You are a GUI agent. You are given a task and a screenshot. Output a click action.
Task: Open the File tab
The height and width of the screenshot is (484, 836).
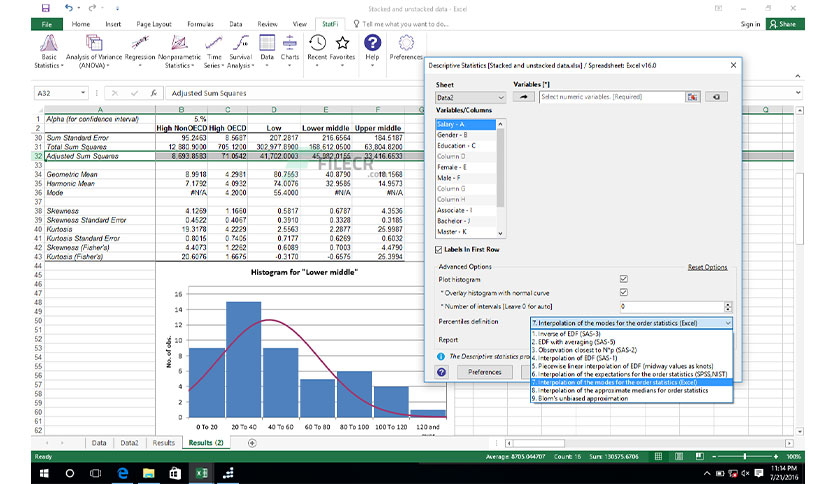(x=47, y=25)
